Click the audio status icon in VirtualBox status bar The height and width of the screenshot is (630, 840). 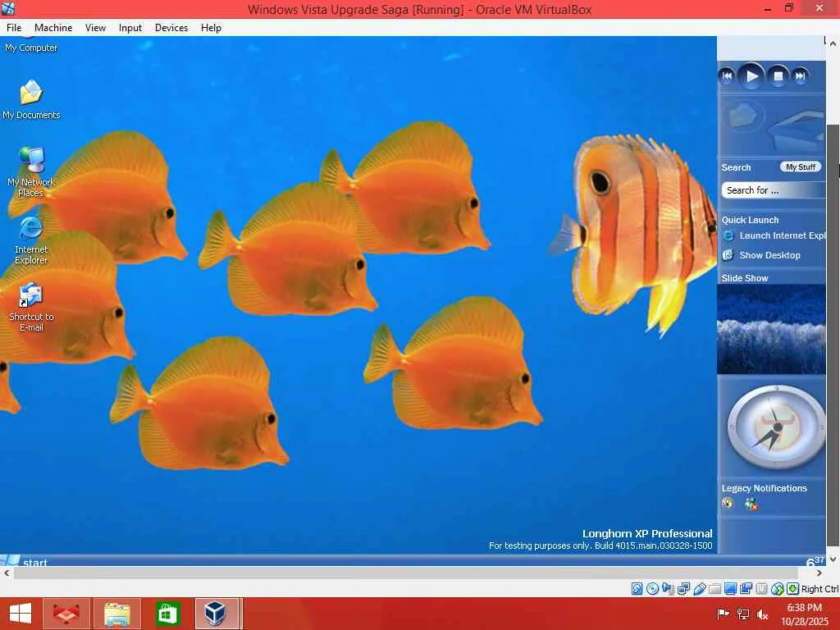(668, 589)
